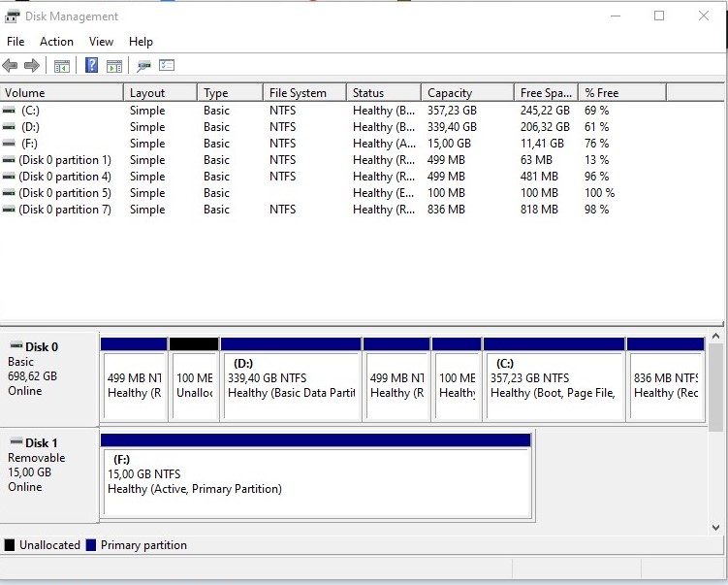Image resolution: width=728 pixels, height=585 pixels.
Task: Click drive icon of Disk 0 partition 5
Action: [x=9, y=193]
